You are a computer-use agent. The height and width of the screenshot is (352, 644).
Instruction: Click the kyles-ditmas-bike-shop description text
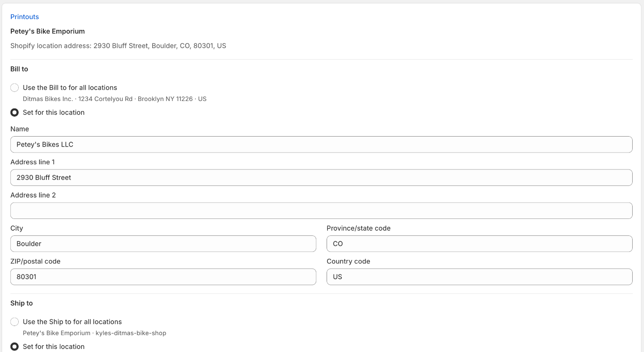click(x=95, y=333)
